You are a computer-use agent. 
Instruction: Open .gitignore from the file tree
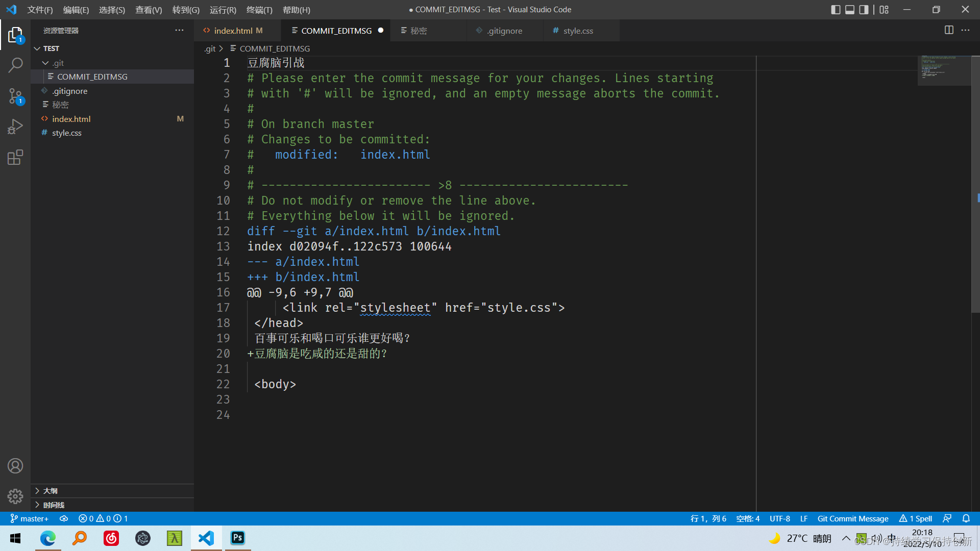(112, 91)
